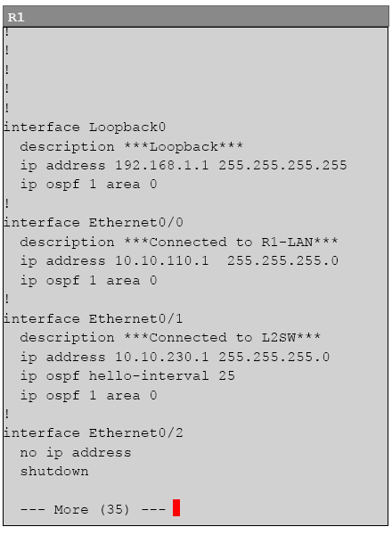Click ip ospf line under Ethernet0/0
392x535 pixels.
[x=88, y=281]
